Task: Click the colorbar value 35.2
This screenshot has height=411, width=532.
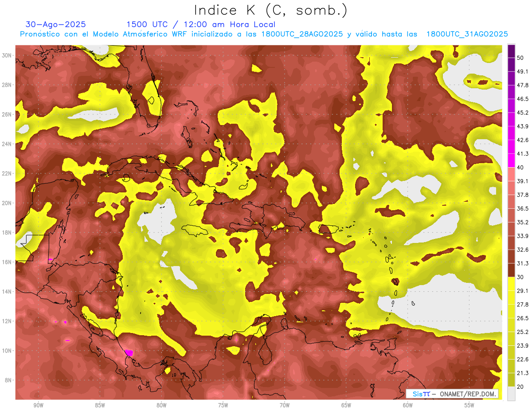Action: coord(523,222)
